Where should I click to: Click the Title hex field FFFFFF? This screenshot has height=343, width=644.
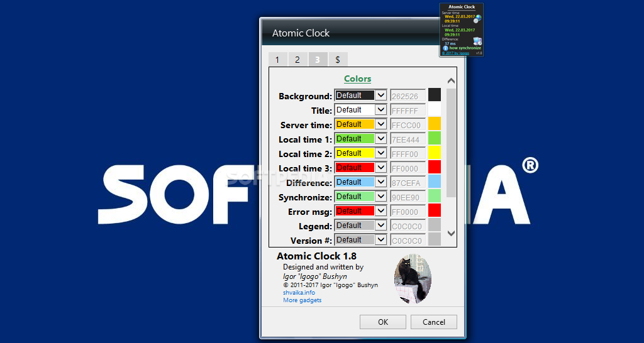click(408, 110)
